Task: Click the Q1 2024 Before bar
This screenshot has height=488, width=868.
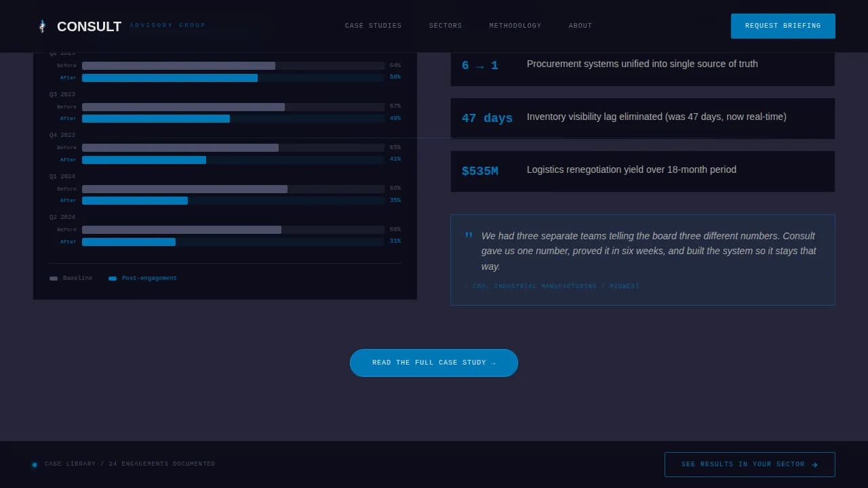Action: pos(184,189)
